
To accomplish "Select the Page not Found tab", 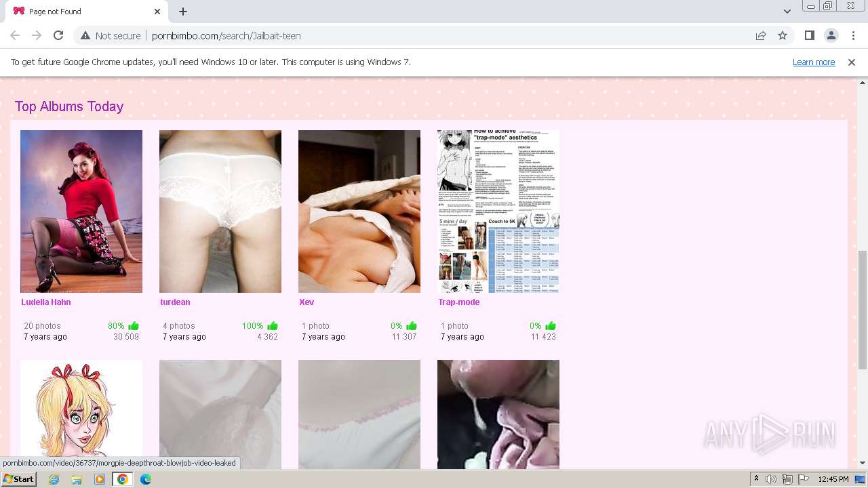I will click(87, 12).
